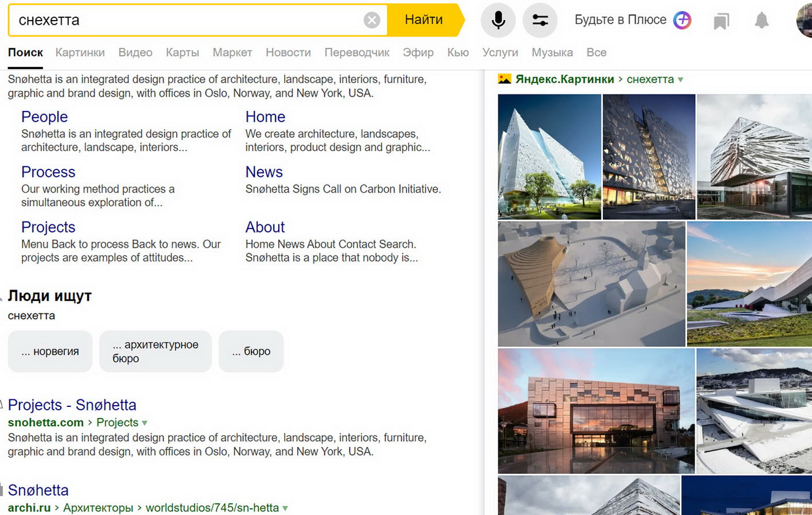Image resolution: width=812 pixels, height=515 pixels.
Task: Select the Кью tab
Action: pyautogui.click(x=458, y=52)
